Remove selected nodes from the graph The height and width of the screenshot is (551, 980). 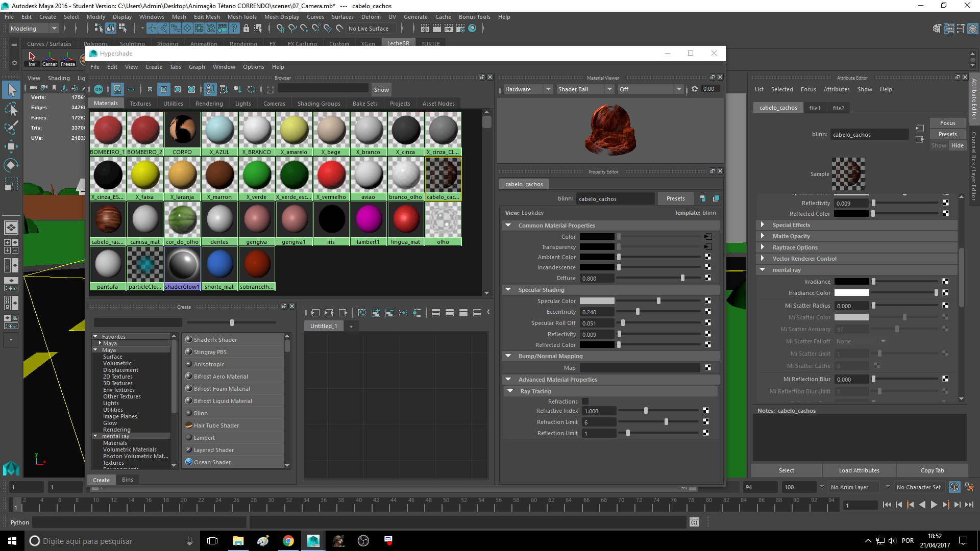pos(389,313)
